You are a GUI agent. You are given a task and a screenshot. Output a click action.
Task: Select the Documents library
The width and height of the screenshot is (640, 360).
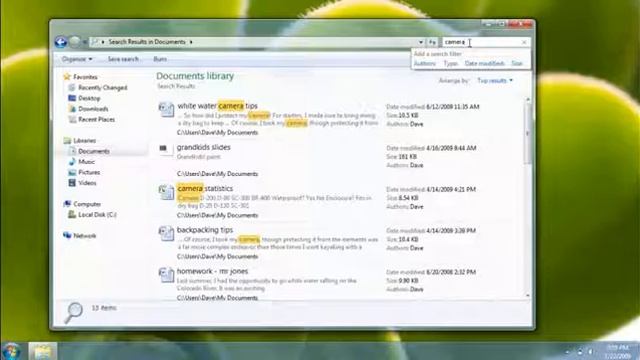(93, 151)
